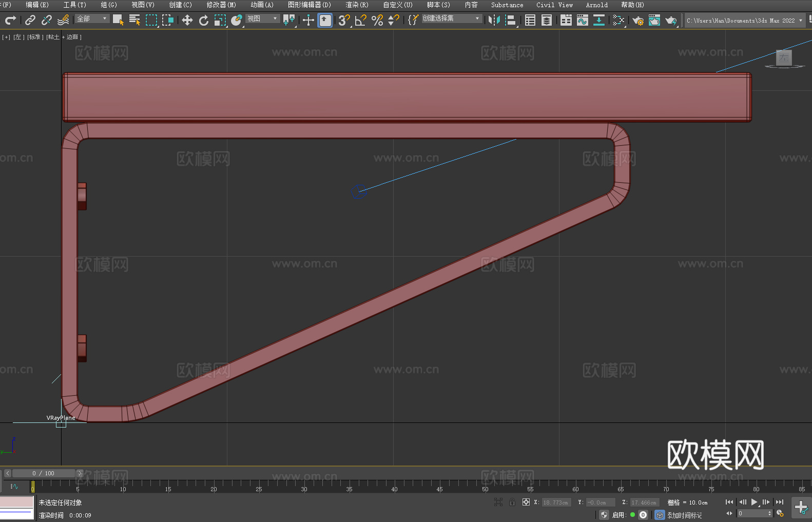812x522 pixels.
Task: Click the viewport 标准 shading label
Action: 35,37
